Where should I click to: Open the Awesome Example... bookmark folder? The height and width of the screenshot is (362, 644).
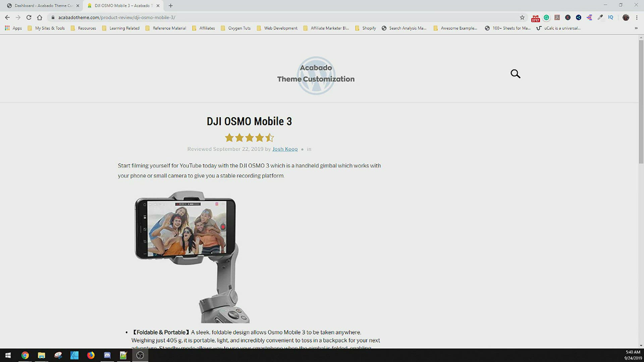(x=455, y=28)
